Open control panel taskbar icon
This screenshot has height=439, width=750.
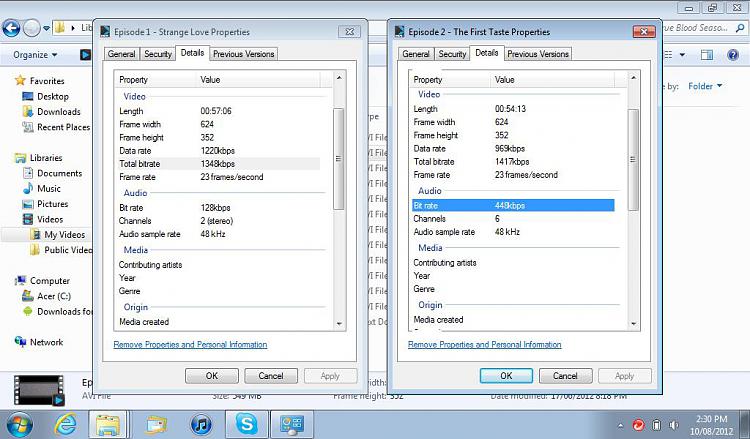point(292,424)
